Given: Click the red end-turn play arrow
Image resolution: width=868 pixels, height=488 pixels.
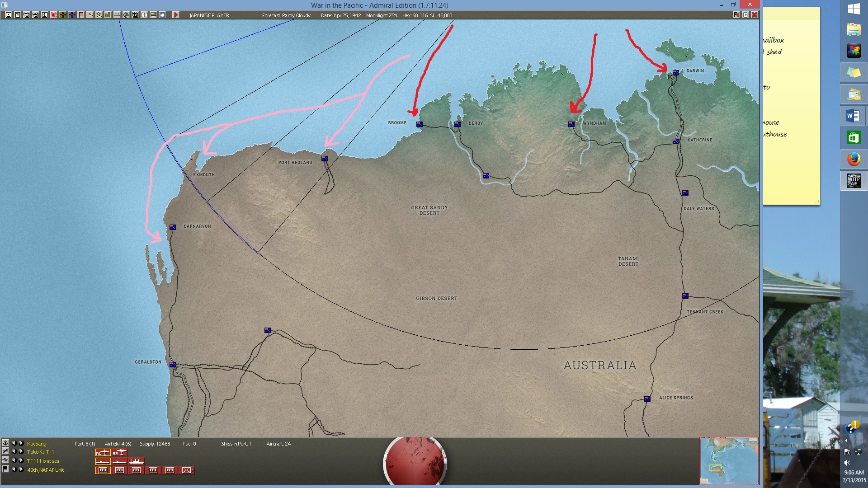Looking at the screenshot, I should click(176, 15).
